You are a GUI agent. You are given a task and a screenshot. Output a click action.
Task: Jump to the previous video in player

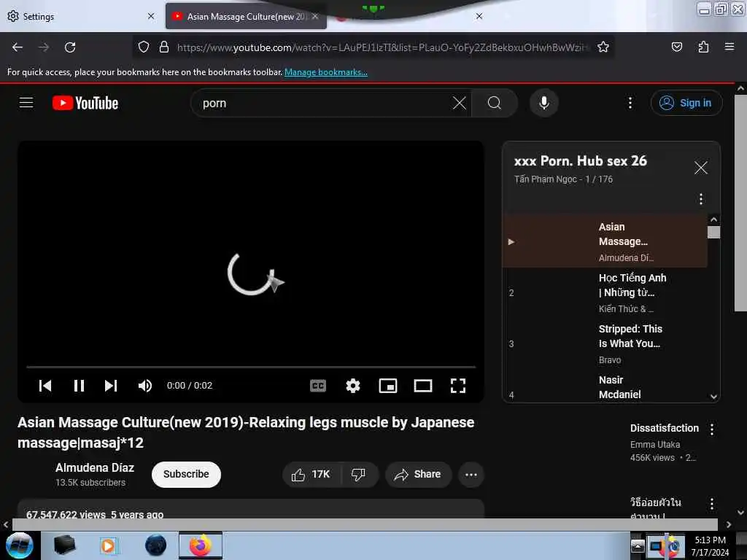click(44, 385)
